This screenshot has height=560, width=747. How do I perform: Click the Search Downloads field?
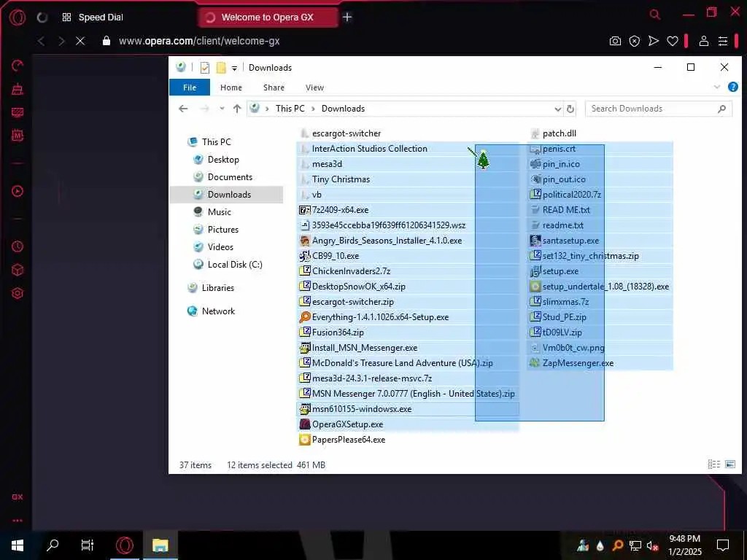(x=659, y=109)
